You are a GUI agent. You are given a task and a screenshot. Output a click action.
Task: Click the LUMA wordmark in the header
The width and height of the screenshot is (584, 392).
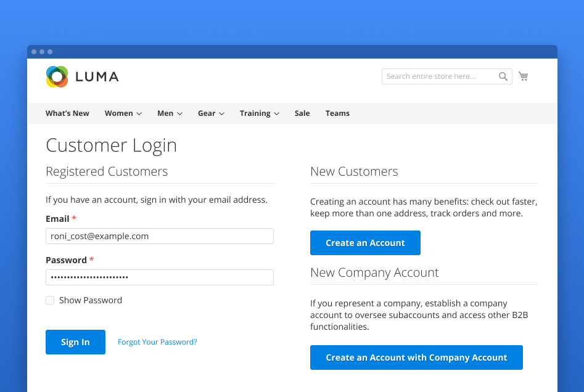(x=97, y=76)
